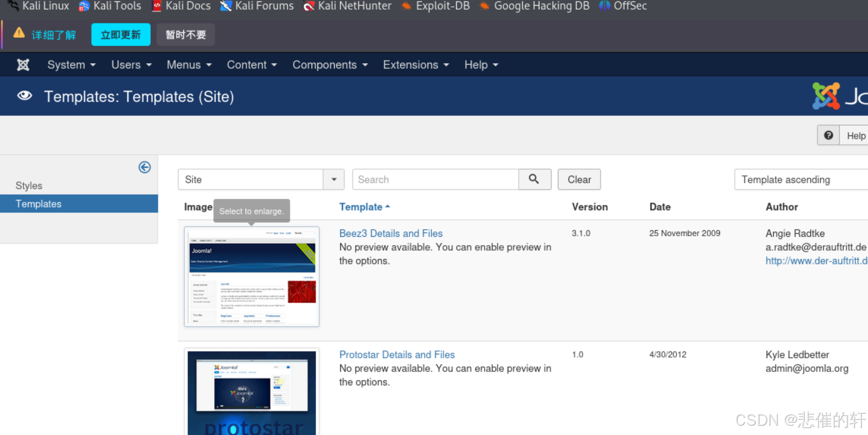Open the Template ascending sort dropdown
Image resolution: width=868 pixels, height=435 pixels.
pos(801,179)
